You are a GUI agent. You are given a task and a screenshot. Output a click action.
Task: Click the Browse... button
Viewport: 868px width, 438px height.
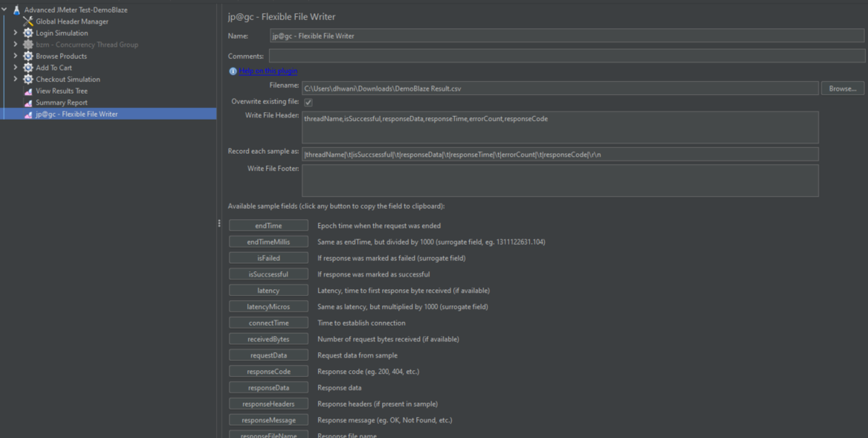[843, 89]
